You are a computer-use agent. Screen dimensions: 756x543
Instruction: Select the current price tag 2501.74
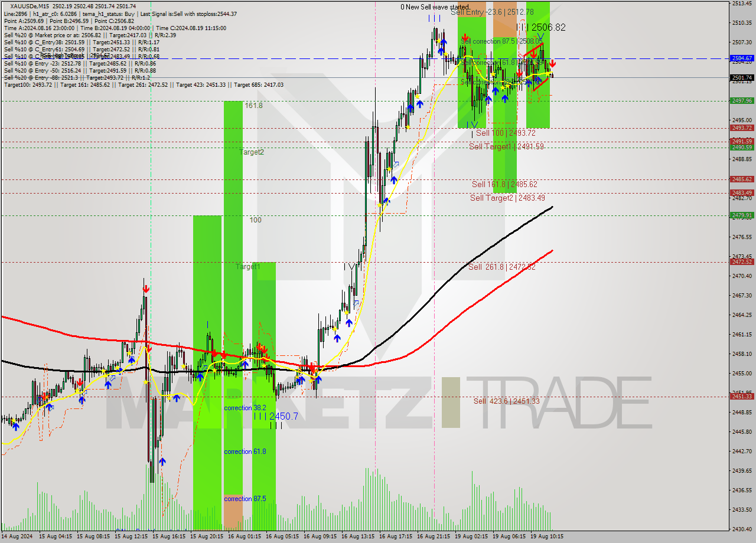coord(742,77)
